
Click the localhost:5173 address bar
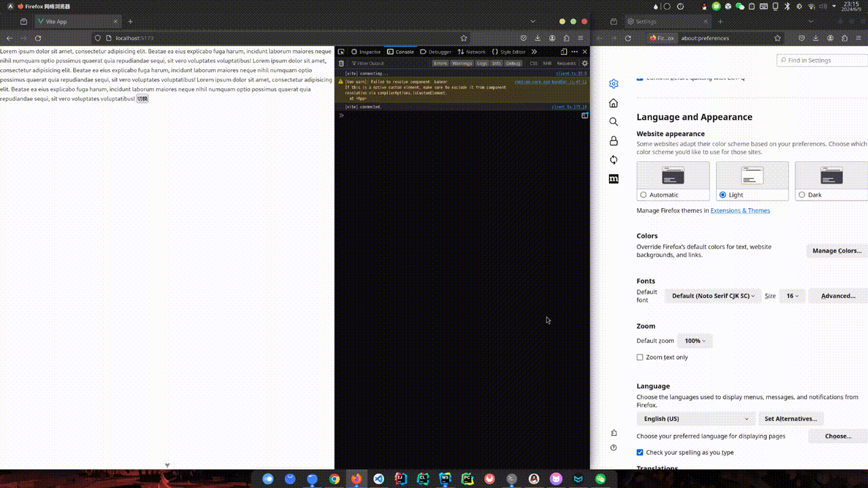point(281,39)
